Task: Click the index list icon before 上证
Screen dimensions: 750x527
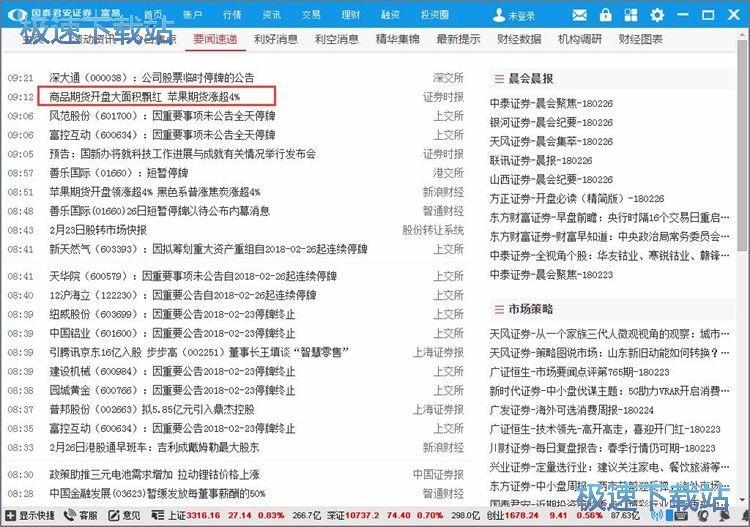Action: tap(158, 516)
